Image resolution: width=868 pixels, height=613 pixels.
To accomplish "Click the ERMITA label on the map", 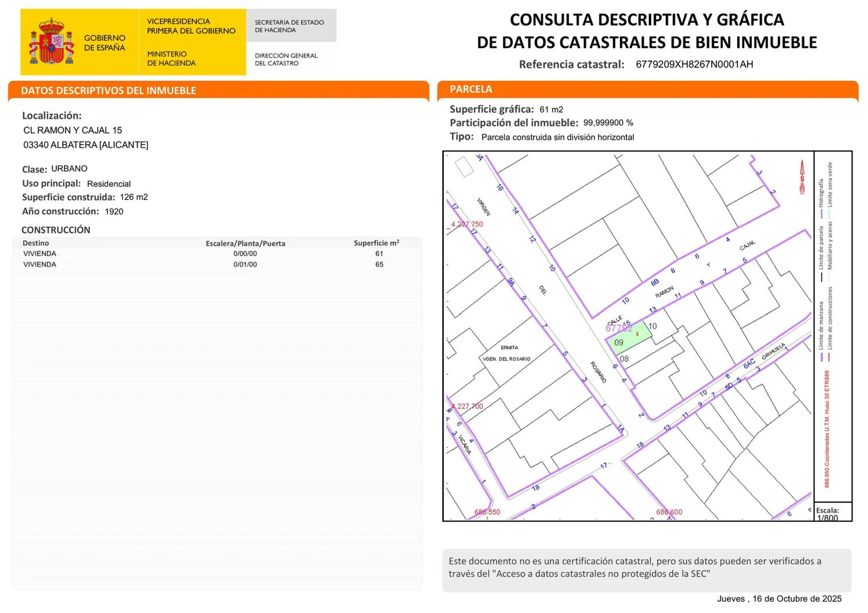I will [x=509, y=348].
